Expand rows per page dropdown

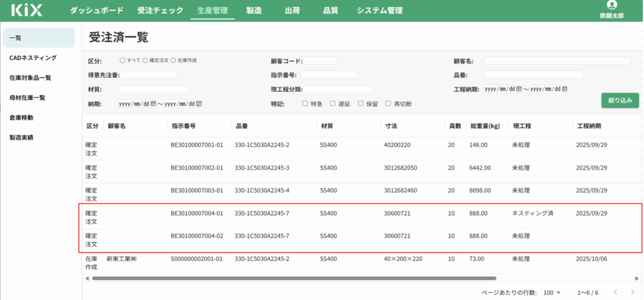(x=553, y=292)
